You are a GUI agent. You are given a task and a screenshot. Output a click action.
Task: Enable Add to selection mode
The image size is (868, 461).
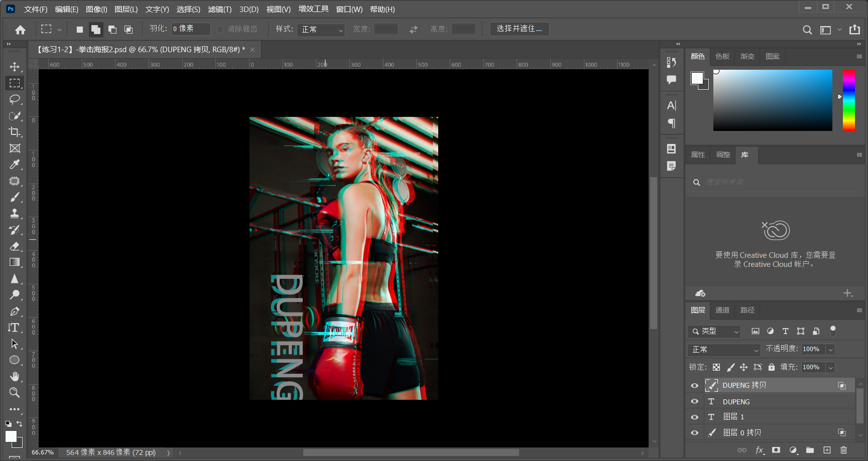tap(95, 30)
